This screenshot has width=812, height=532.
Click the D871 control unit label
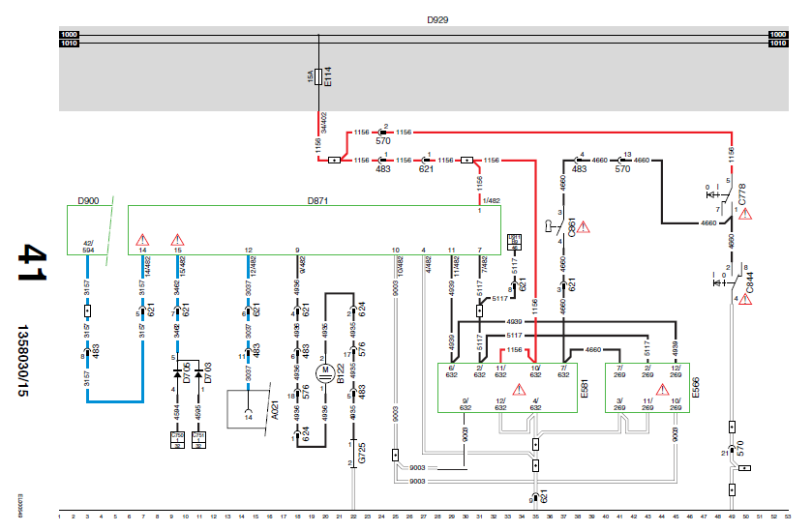pyautogui.click(x=317, y=201)
